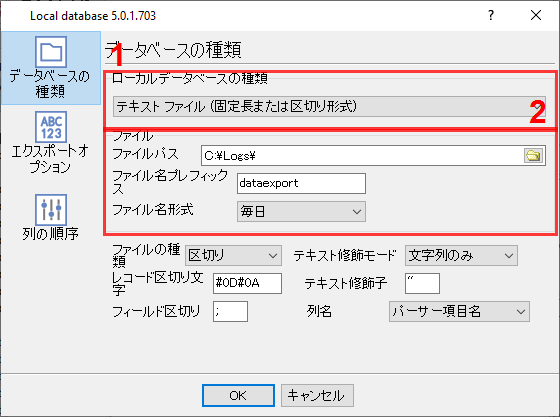The width and height of the screenshot is (560, 417).
Task: Click the ファイル名プレフィックス field containing dataexport
Action: 301,184
